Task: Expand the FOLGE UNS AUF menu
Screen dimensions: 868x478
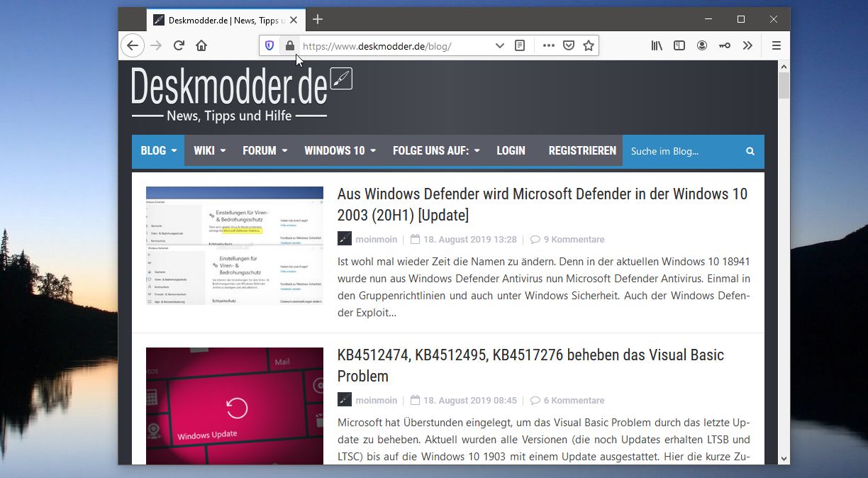Action: click(x=436, y=150)
